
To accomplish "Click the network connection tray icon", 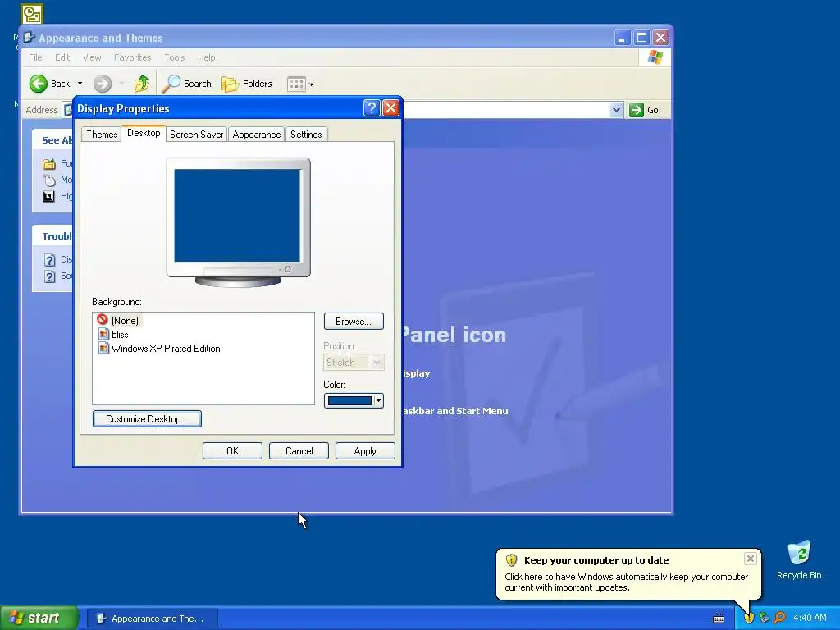I will point(765,618).
